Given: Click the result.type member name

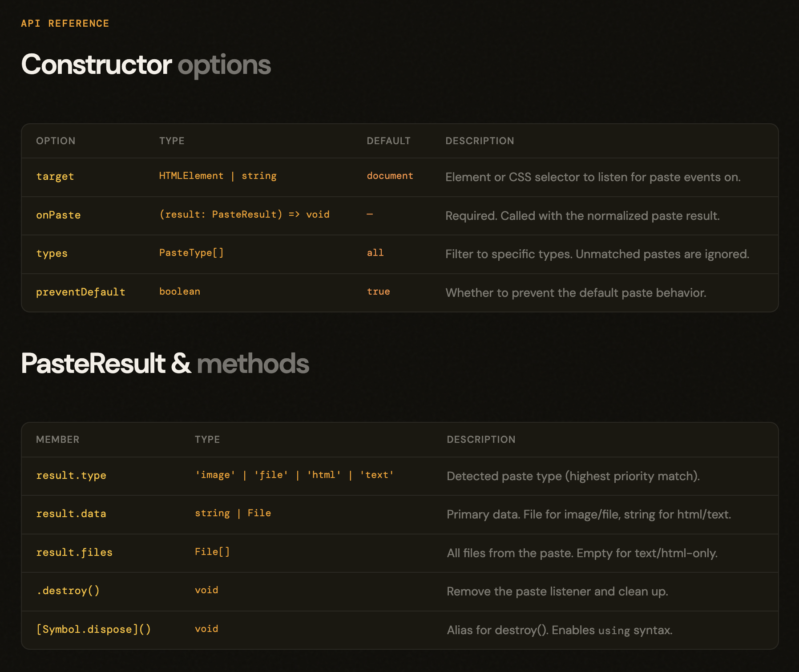Looking at the screenshot, I should pyautogui.click(x=71, y=476).
